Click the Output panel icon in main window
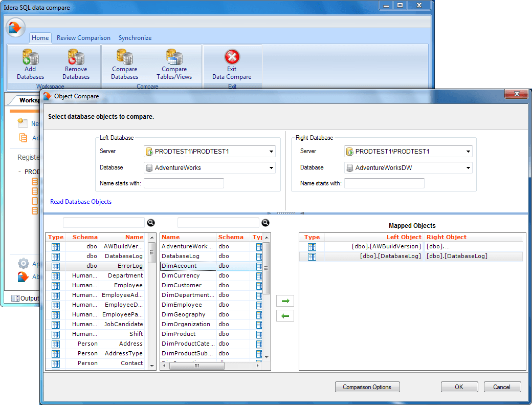 pyautogui.click(x=15, y=299)
